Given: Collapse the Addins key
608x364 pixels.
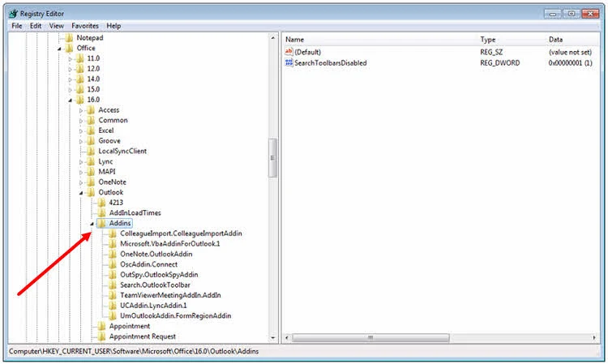Looking at the screenshot, I should [x=92, y=224].
